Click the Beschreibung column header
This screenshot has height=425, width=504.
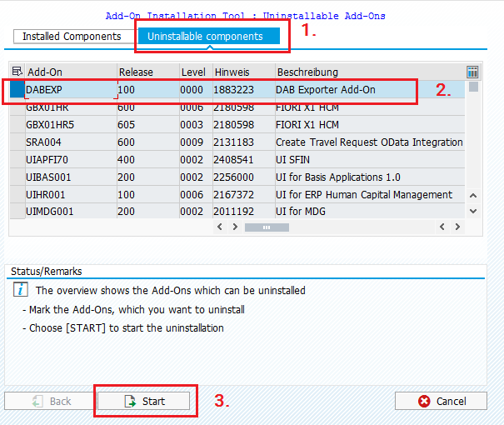click(x=367, y=72)
